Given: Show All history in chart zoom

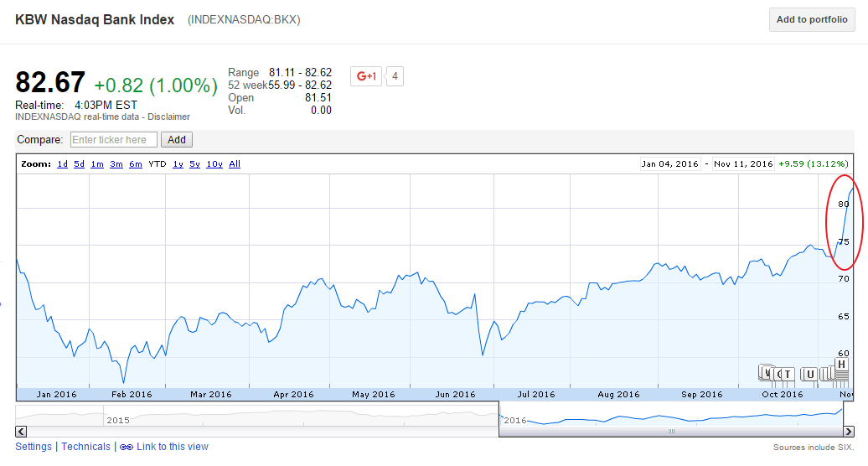Looking at the screenshot, I should point(235,163).
